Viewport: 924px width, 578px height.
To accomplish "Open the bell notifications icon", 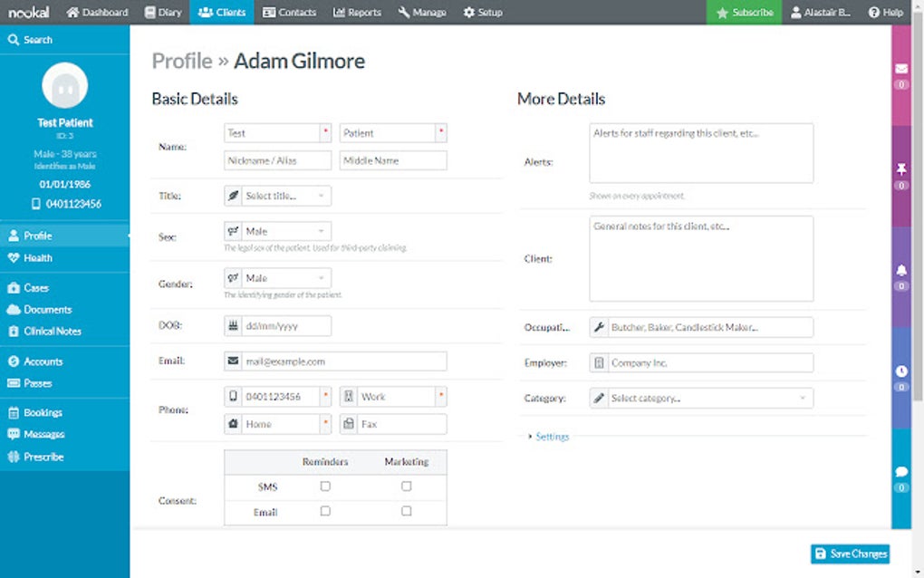I will 901,271.
